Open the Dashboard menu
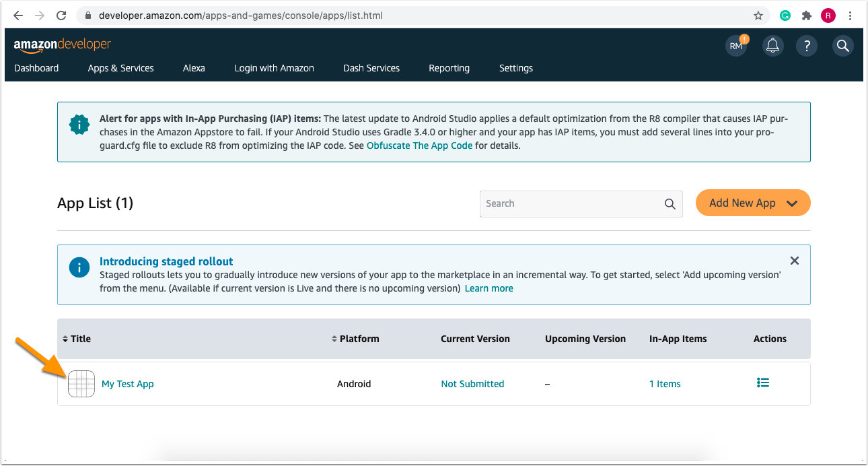Screen dimensions: 868x466 [x=36, y=68]
